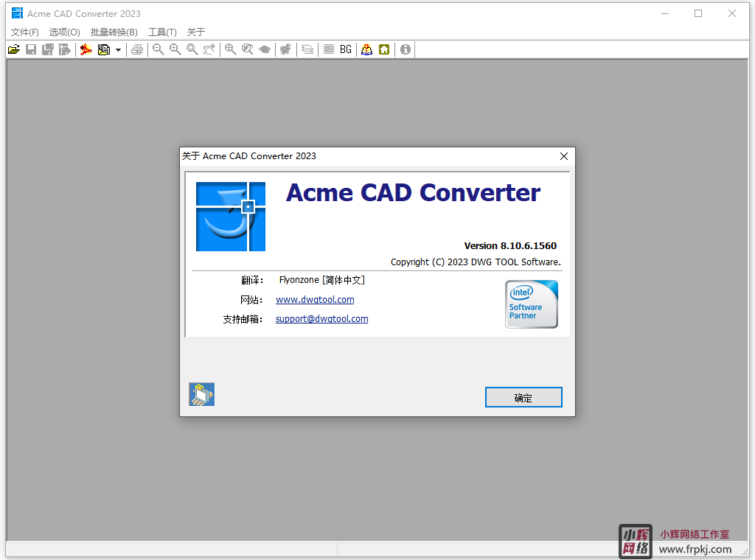Click the Zoom Window magnifier icon
755x560 pixels.
coord(192,49)
